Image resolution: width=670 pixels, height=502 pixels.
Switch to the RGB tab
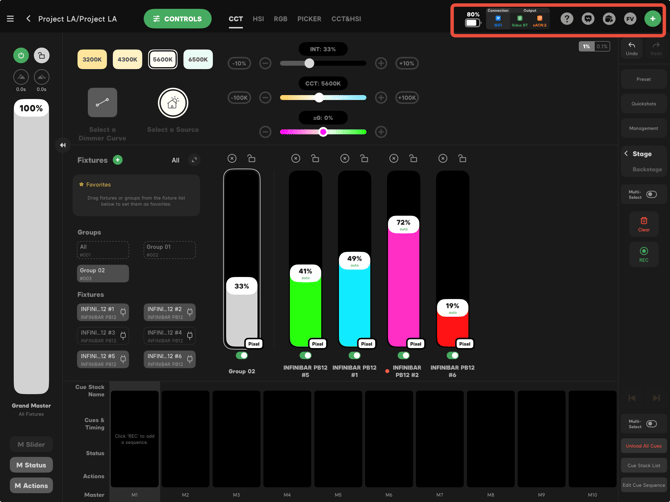click(280, 19)
